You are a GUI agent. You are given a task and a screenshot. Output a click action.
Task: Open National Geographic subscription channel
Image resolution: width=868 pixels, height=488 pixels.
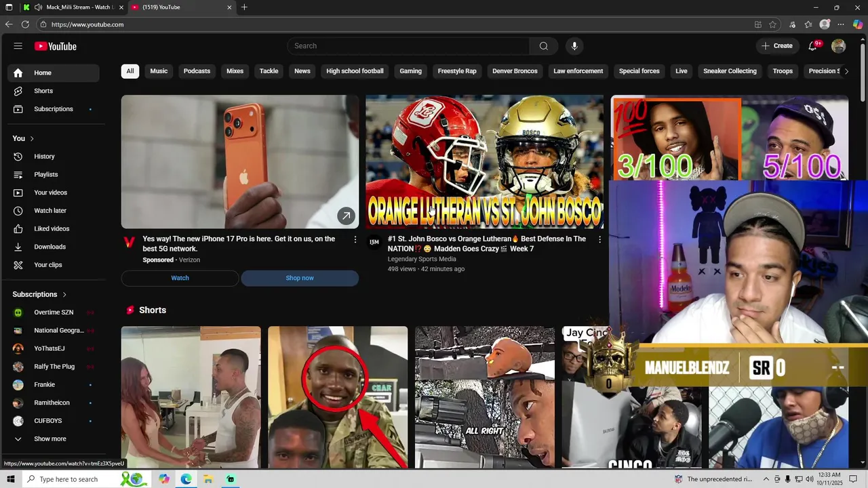pyautogui.click(x=54, y=331)
